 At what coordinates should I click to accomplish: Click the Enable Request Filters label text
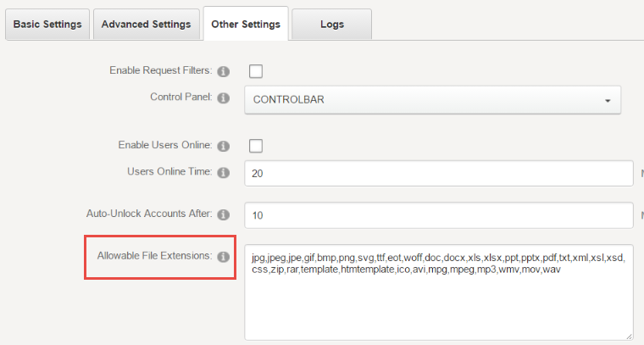click(x=161, y=70)
